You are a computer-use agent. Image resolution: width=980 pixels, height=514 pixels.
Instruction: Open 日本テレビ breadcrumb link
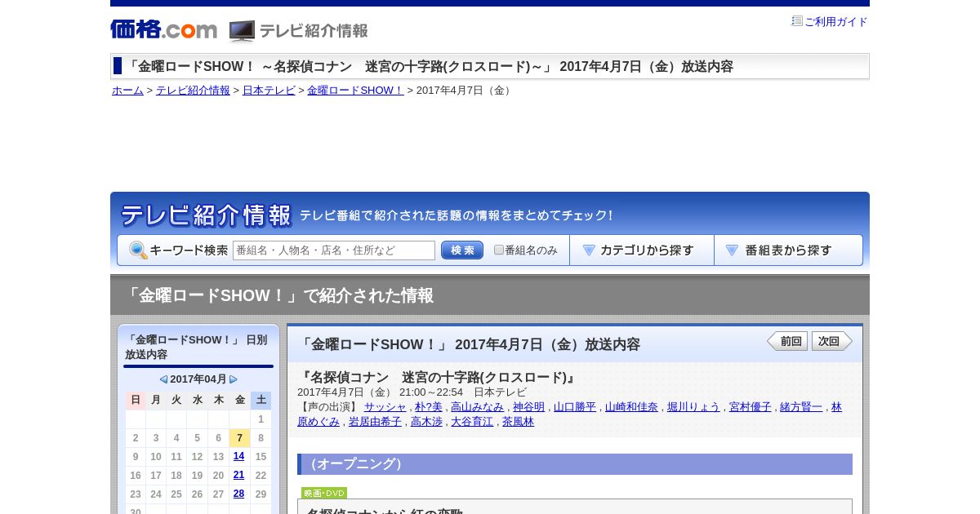pos(269,91)
